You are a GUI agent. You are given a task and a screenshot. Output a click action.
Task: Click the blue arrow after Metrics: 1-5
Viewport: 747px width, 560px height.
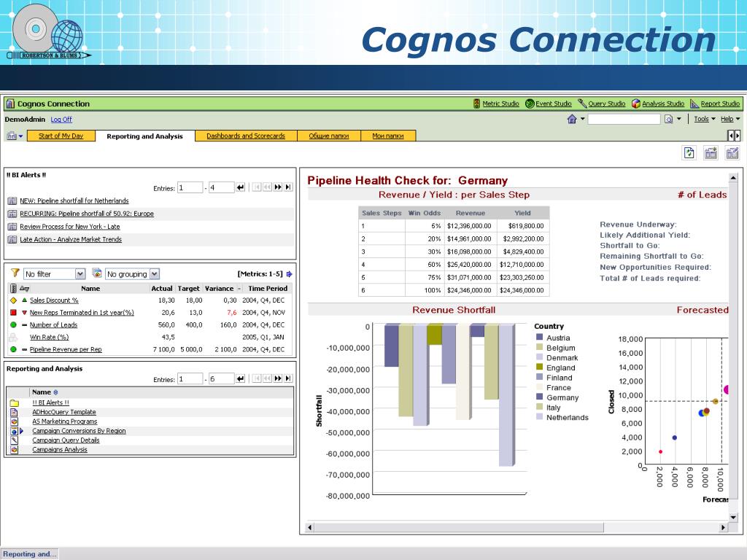[x=289, y=274]
